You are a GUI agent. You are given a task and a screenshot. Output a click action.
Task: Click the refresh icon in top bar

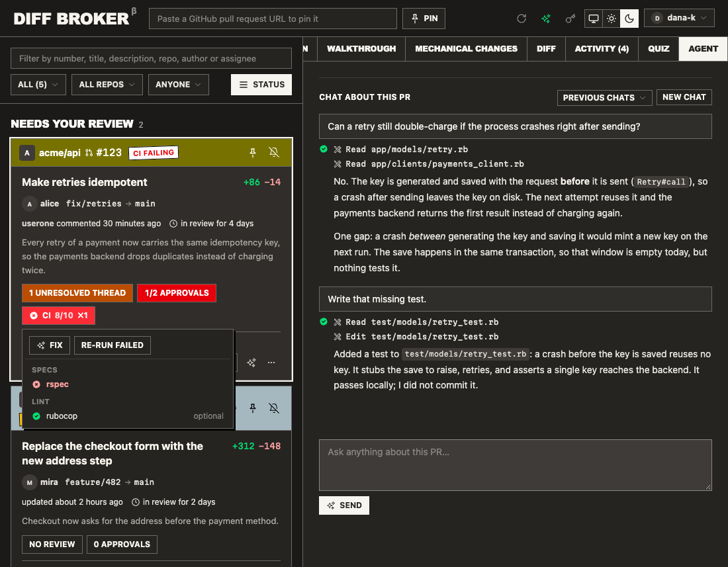[522, 19]
